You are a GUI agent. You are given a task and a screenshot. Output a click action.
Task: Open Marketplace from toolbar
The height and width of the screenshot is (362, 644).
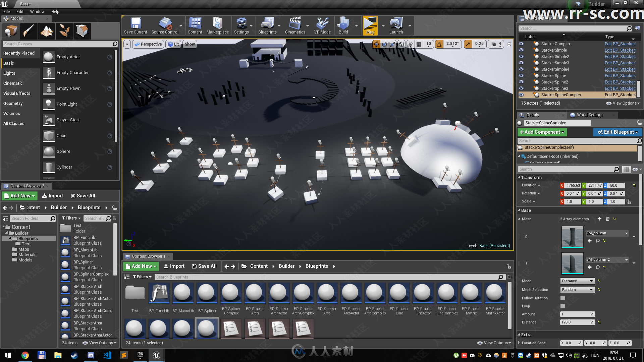tap(218, 26)
